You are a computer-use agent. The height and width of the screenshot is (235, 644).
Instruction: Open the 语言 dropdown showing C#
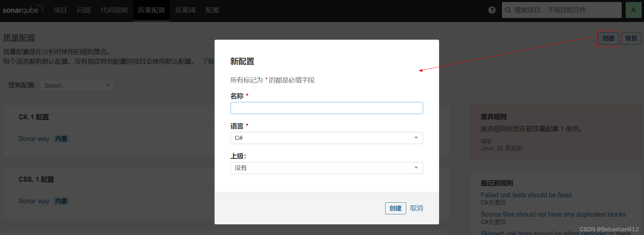(327, 138)
